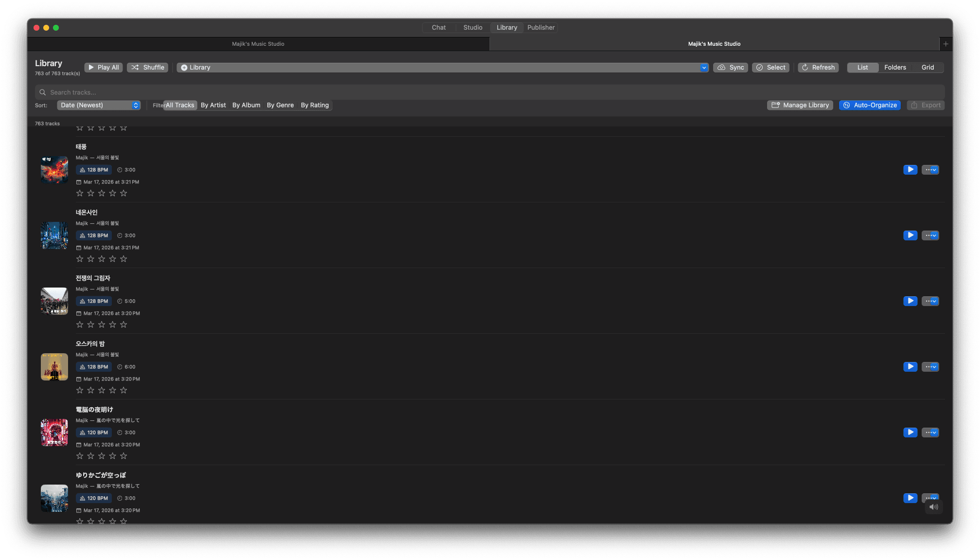Play the 네온사인 track
Viewport: 980px width, 560px height.
(x=910, y=235)
